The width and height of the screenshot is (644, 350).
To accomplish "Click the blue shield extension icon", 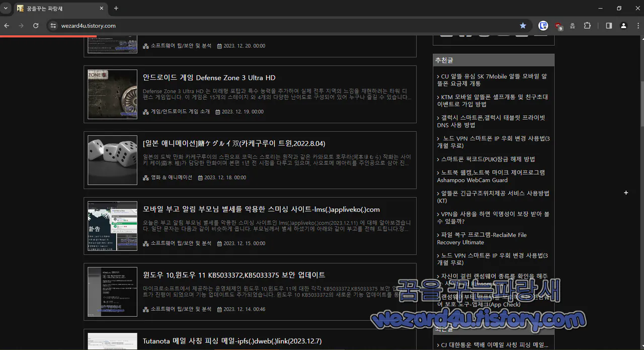I will (x=543, y=25).
